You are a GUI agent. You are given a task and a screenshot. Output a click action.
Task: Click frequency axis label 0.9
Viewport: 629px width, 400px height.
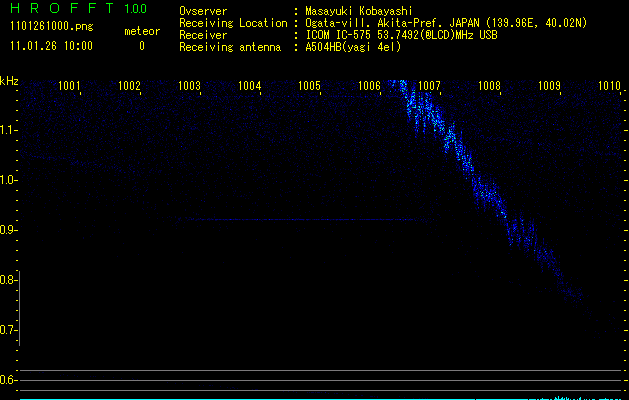(8, 230)
